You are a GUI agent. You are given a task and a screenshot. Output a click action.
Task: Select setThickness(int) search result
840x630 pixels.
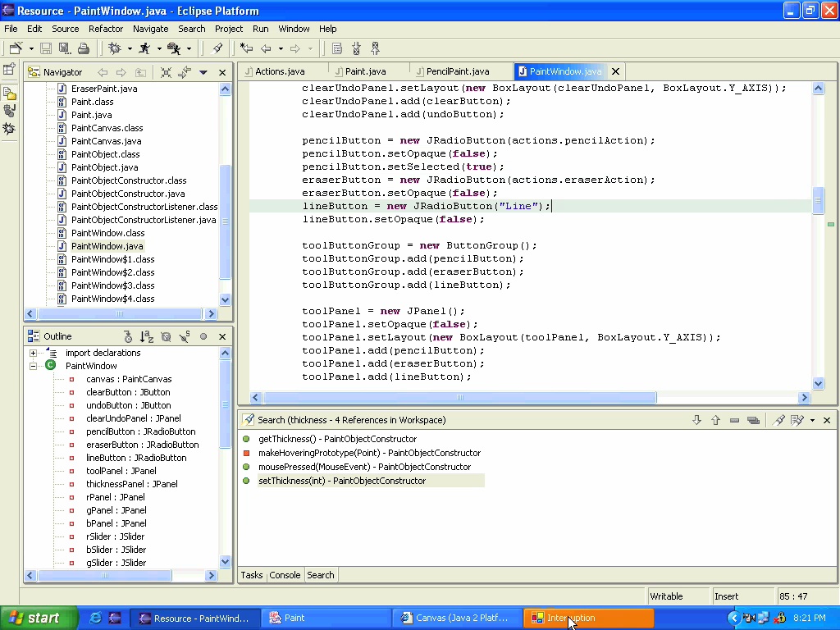341,481
